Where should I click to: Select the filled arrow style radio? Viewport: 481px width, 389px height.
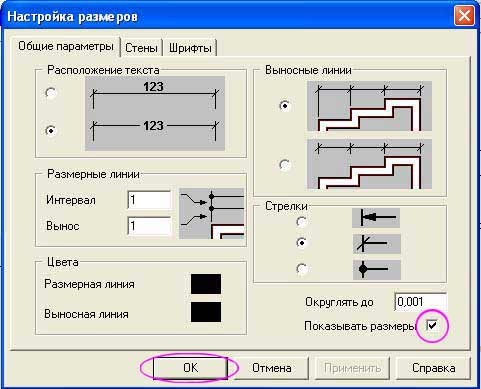302,221
